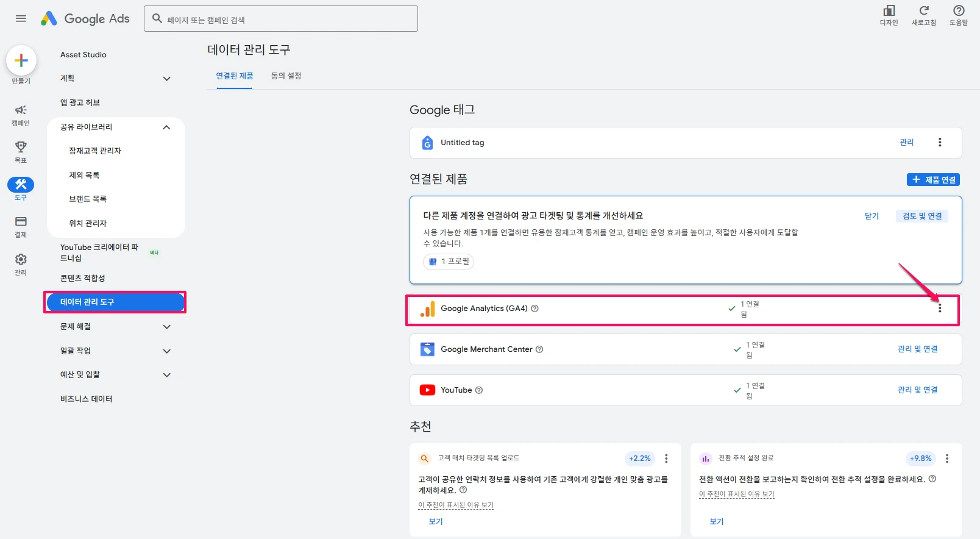Click 이 추천이 표시된 이유 보기 under +9.8% card
Image resolution: width=980 pixels, height=539 pixels.
[737, 494]
